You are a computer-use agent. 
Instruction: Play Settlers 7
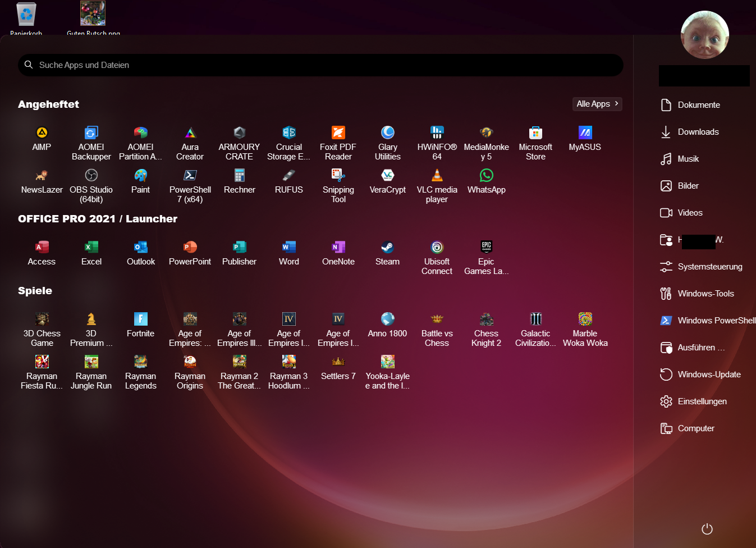(338, 368)
